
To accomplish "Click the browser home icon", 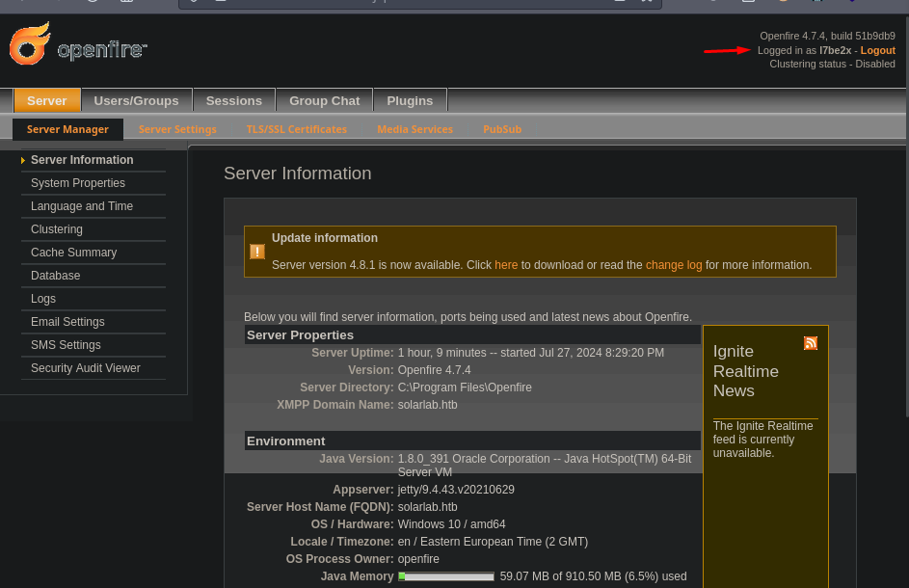I will pos(126,4).
